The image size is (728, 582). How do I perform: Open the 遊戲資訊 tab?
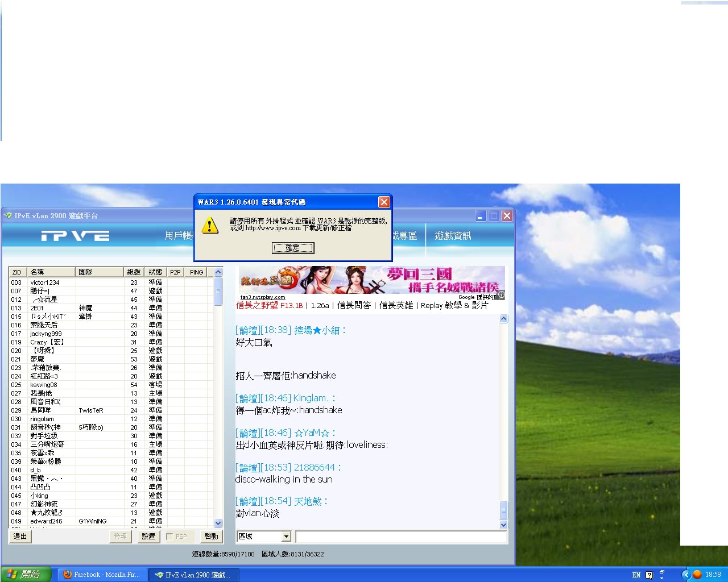pyautogui.click(x=453, y=235)
